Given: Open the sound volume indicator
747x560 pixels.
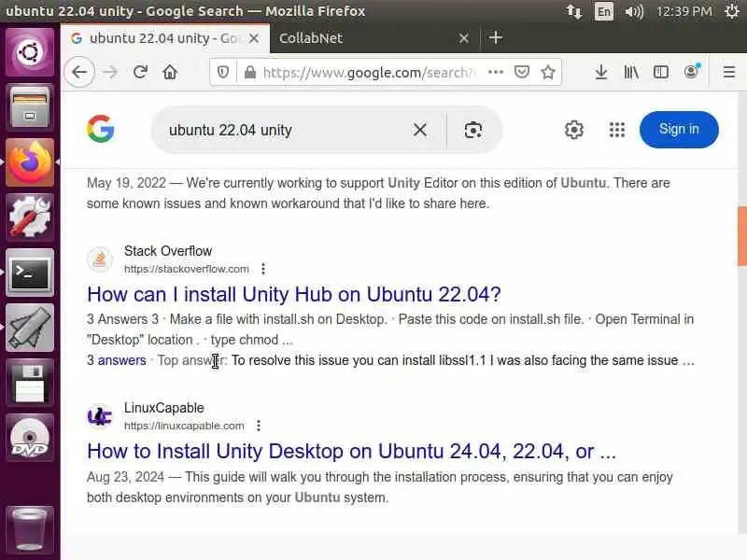Looking at the screenshot, I should tap(634, 11).
